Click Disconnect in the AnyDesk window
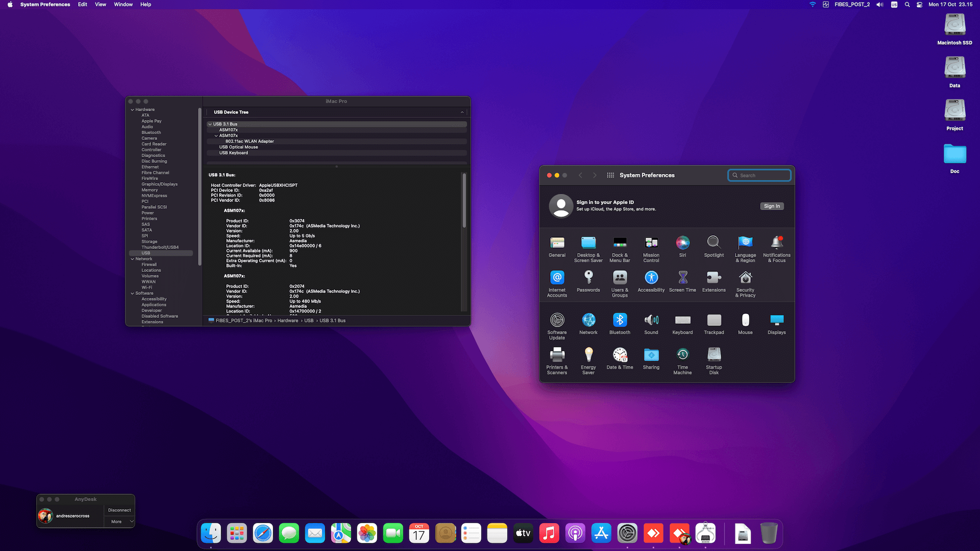Image resolution: width=980 pixels, height=551 pixels. [x=119, y=510]
